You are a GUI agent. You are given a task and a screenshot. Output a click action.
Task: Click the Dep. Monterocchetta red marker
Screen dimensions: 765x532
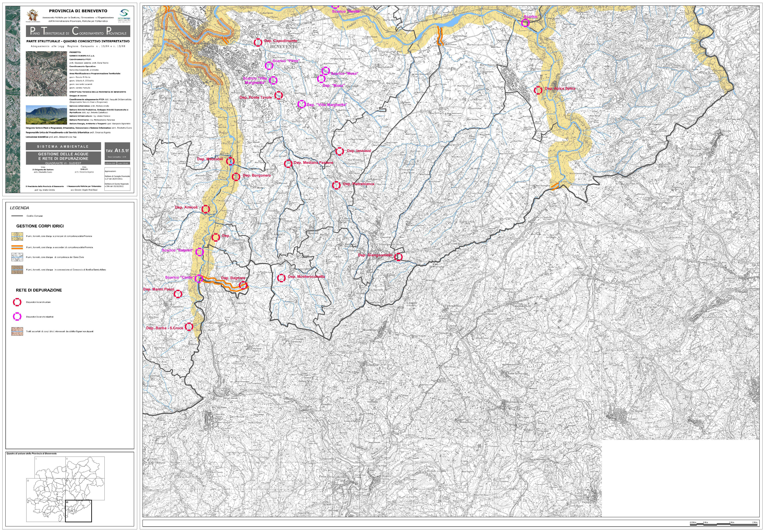281,278
